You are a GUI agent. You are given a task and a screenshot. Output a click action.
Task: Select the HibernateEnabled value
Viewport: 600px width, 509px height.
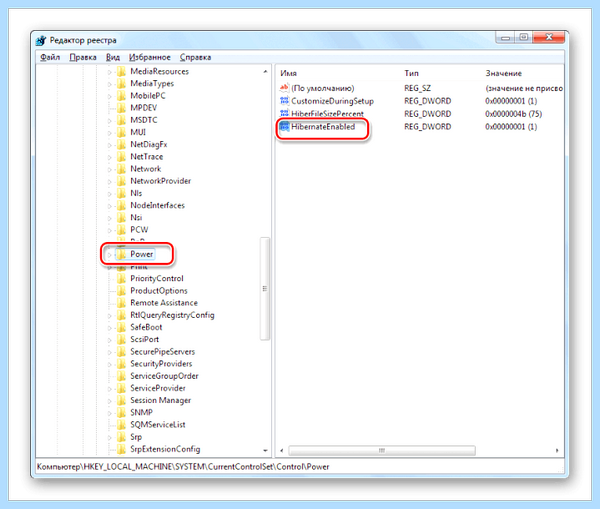pyautogui.click(x=323, y=127)
